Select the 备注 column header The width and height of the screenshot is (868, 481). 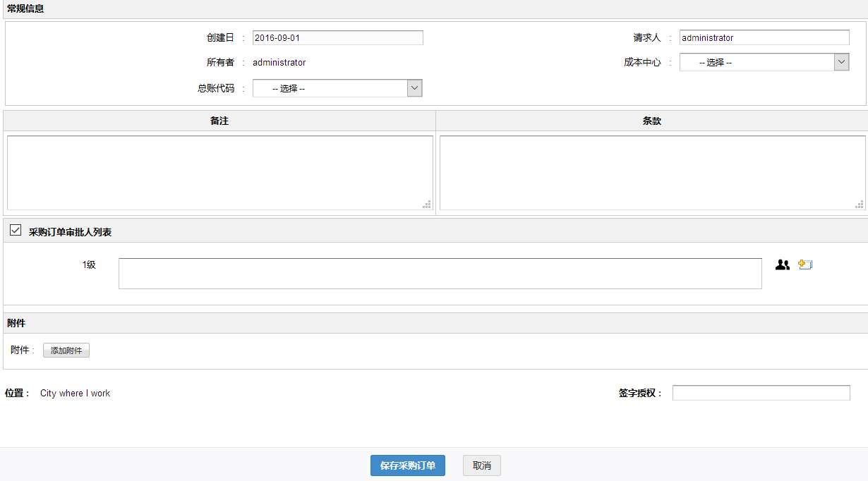point(219,121)
